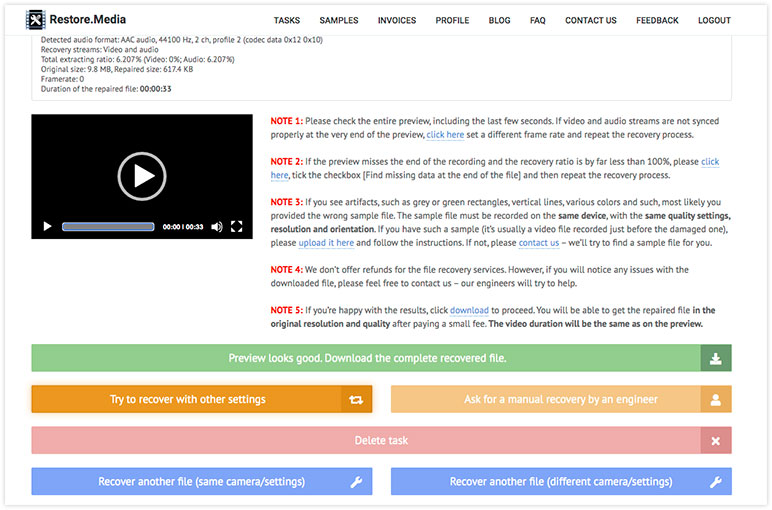The width and height of the screenshot is (772, 510).
Task: Click 'Try to recover with other settings'
Action: 202,399
